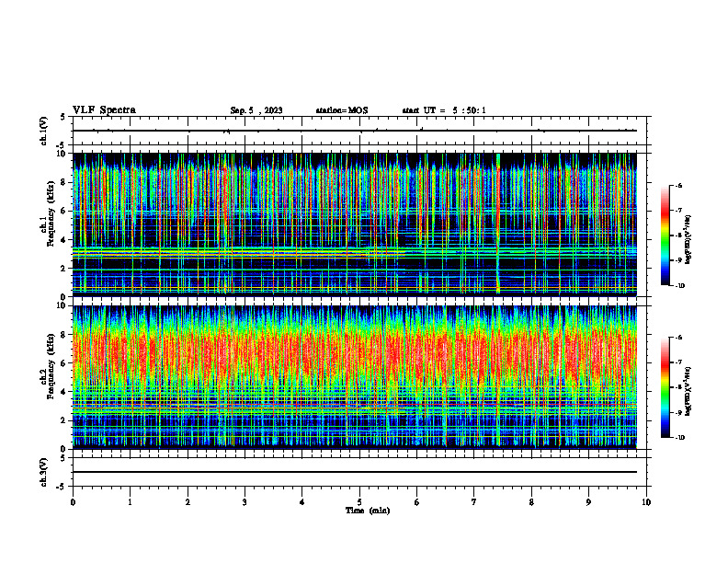Click the time axis tick label '1'
The width and height of the screenshot is (728, 563).
[x=130, y=502]
